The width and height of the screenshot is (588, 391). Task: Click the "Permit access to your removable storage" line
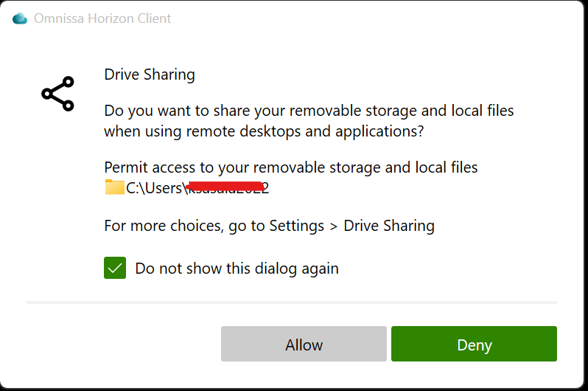pos(290,167)
